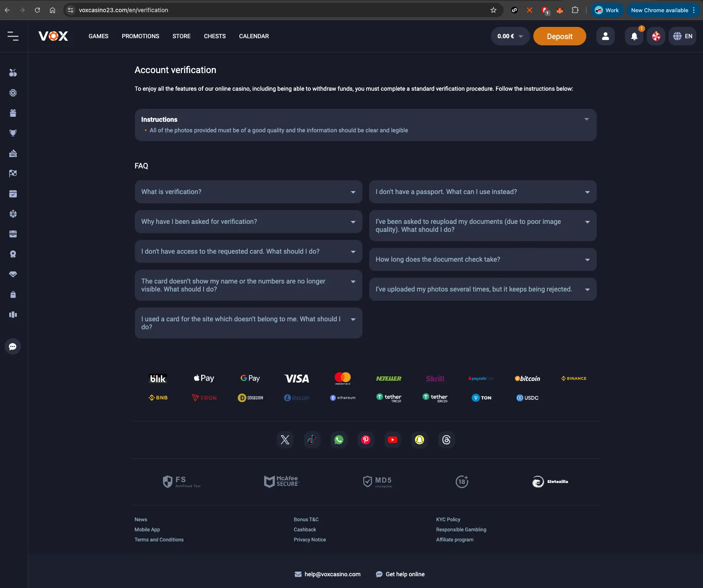Open the WhatsApp social link
This screenshot has height=588, width=703.
[339, 440]
